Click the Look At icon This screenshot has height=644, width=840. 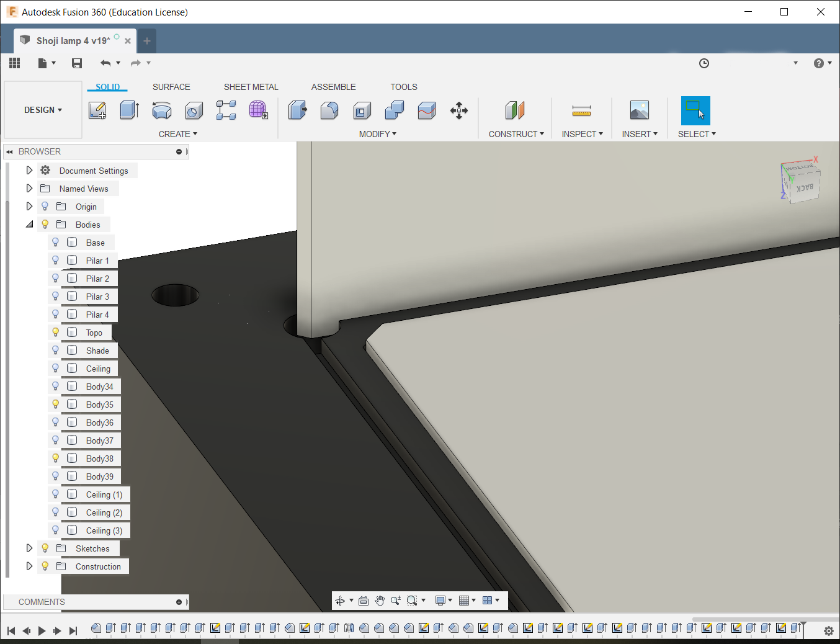[364, 601]
